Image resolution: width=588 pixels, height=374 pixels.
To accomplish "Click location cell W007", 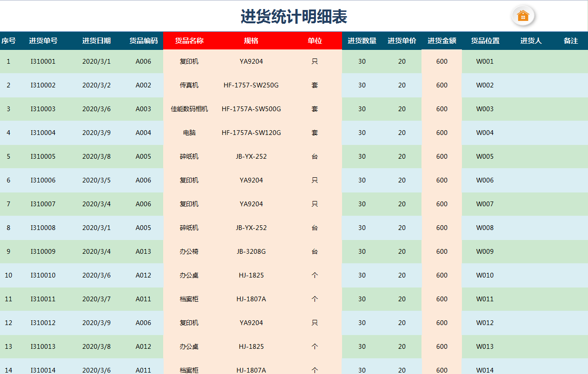I will [x=485, y=204].
